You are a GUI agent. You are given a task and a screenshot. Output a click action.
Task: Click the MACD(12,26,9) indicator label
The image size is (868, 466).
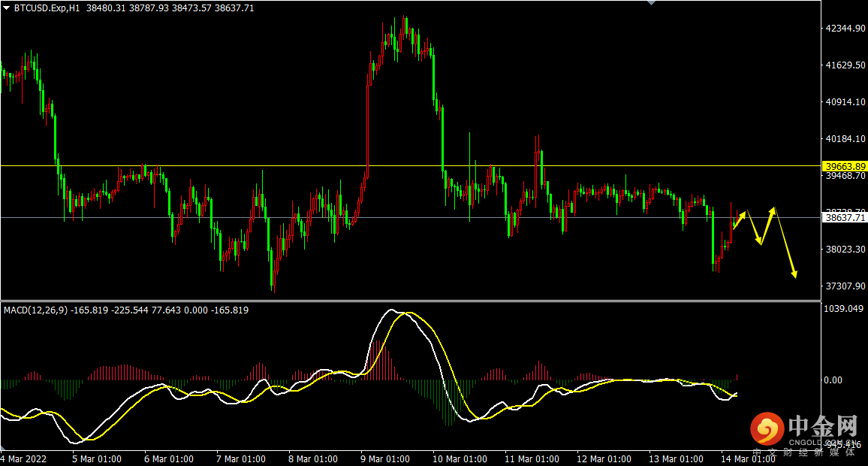pyautogui.click(x=35, y=310)
